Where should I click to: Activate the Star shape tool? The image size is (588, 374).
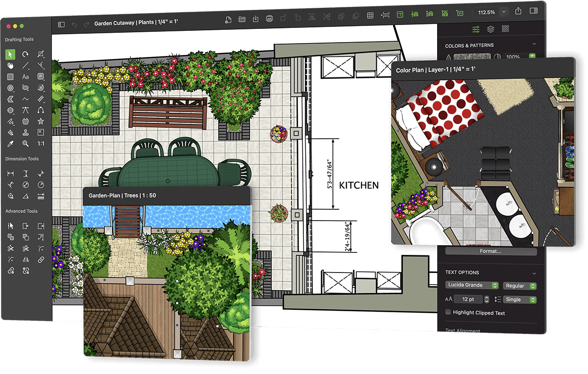click(x=41, y=121)
